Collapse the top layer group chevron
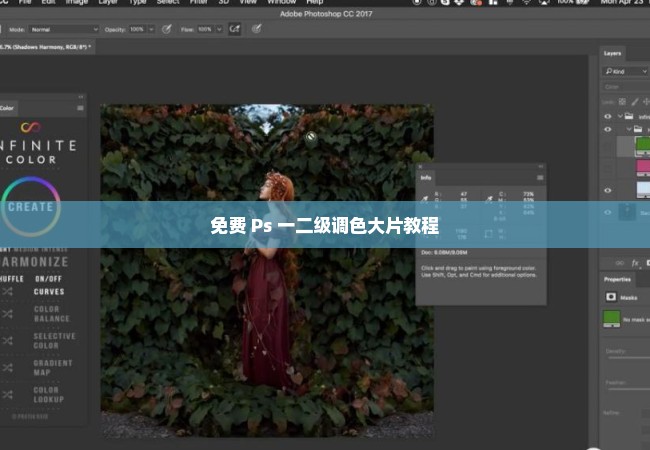Screen dimensions: 650x450 pyautogui.click(x=620, y=116)
